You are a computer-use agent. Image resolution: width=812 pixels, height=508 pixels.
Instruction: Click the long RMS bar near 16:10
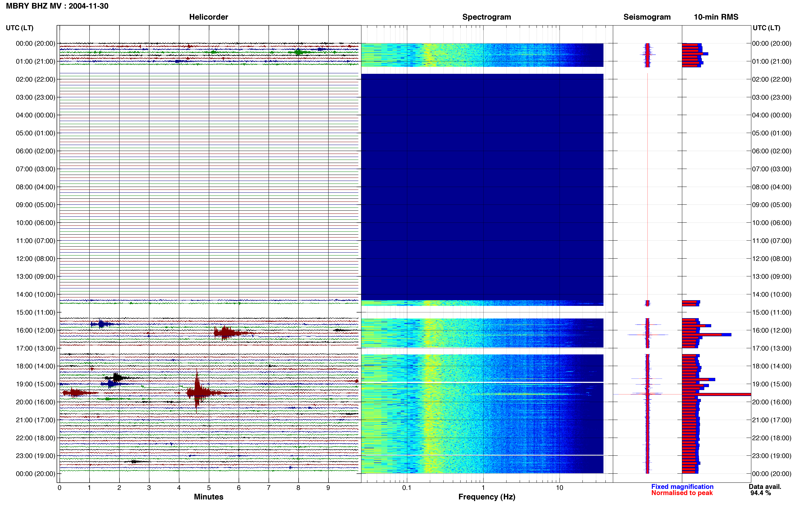(707, 335)
